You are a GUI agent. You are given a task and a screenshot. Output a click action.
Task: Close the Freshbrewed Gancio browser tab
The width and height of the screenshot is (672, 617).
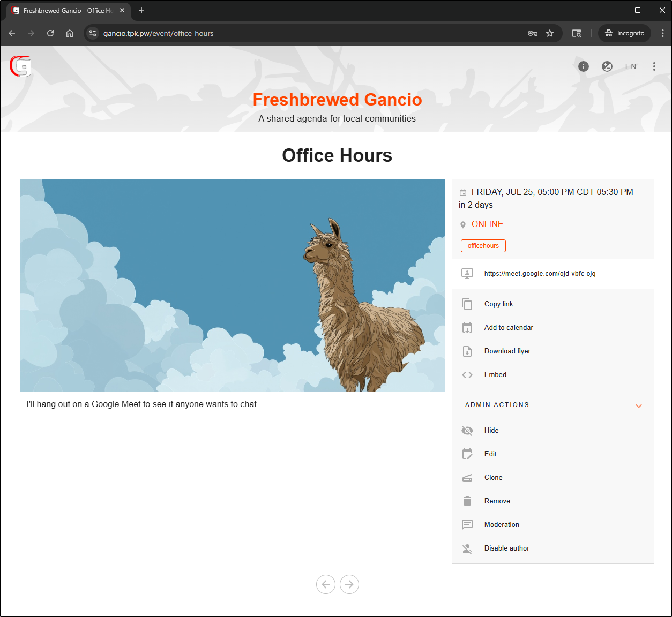point(122,10)
